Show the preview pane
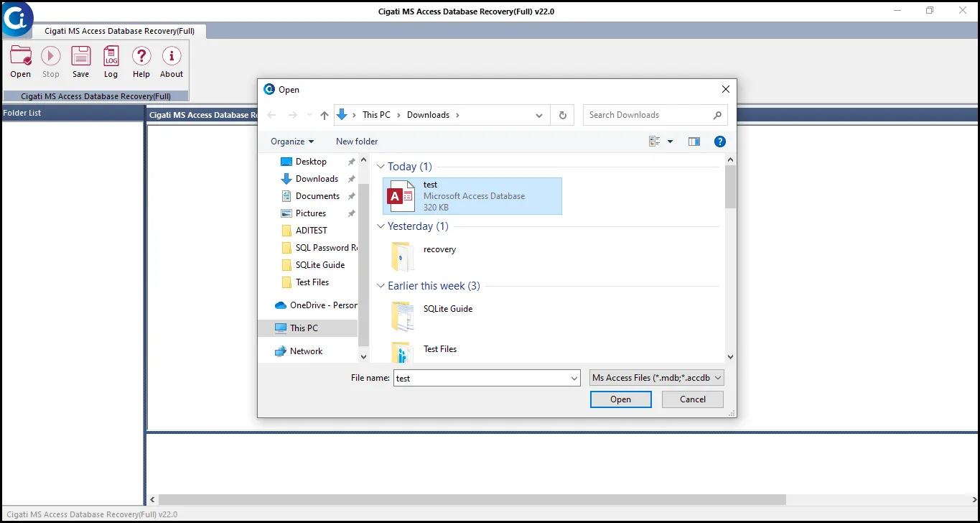The height and width of the screenshot is (523, 980). [694, 142]
